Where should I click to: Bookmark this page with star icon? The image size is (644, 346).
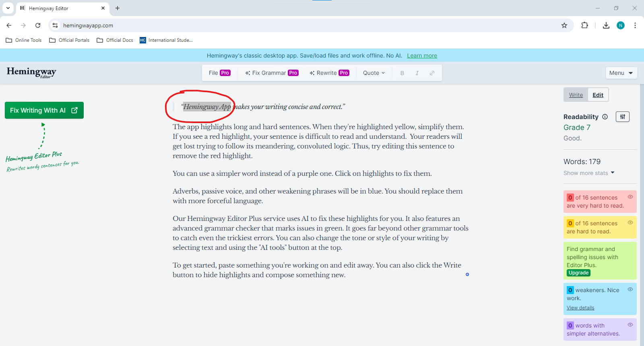tap(564, 25)
